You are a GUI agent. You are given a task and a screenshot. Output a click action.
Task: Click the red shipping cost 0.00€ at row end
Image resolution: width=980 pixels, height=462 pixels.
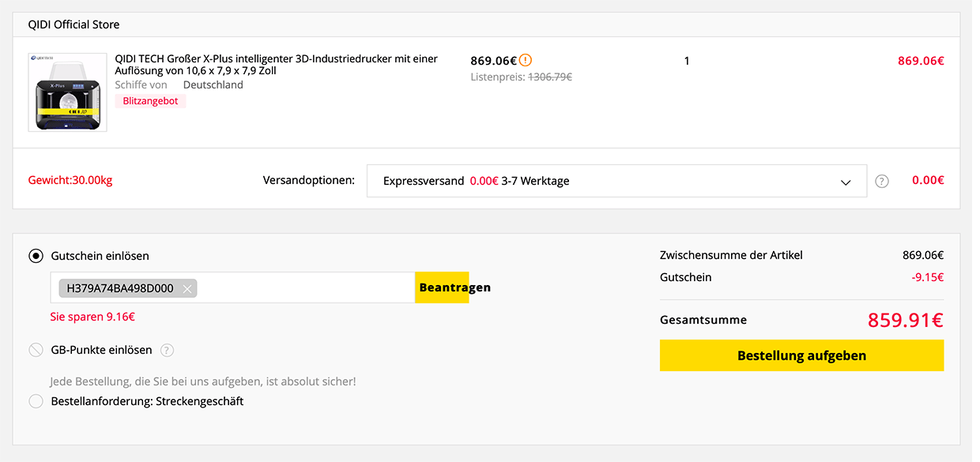pyautogui.click(x=928, y=180)
